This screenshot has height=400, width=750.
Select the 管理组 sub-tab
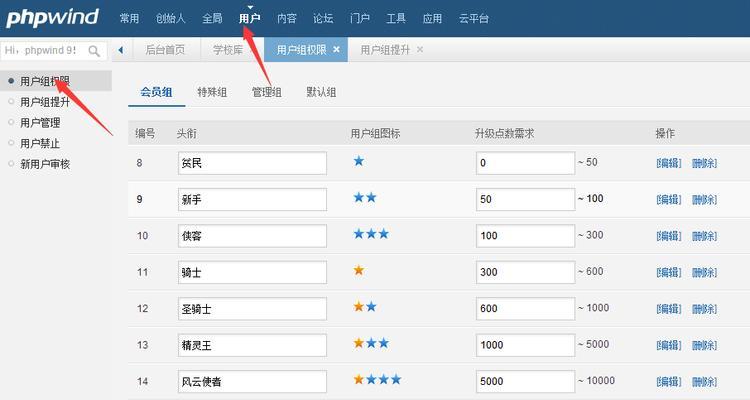click(266, 92)
